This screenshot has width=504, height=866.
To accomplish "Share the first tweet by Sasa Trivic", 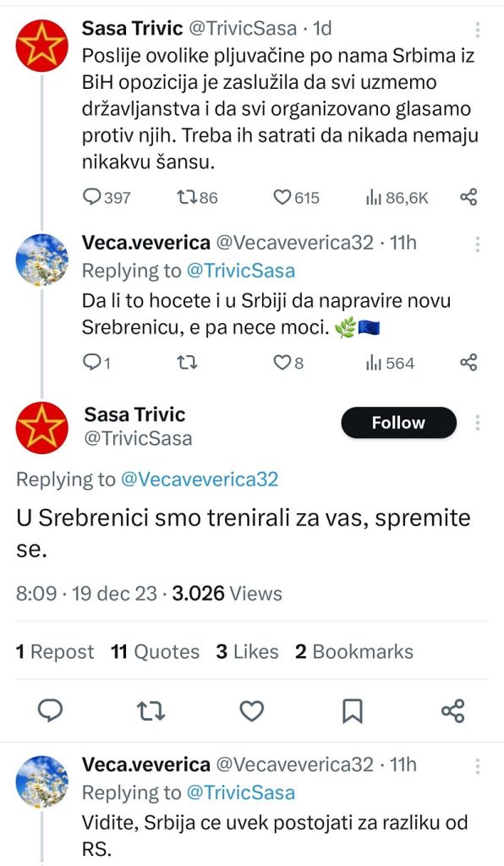I will [x=468, y=197].
